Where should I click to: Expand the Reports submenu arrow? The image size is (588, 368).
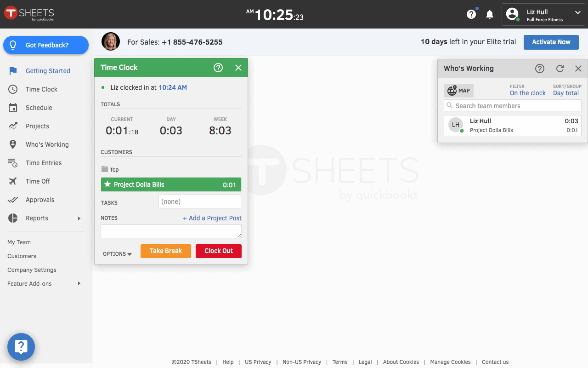tap(79, 218)
